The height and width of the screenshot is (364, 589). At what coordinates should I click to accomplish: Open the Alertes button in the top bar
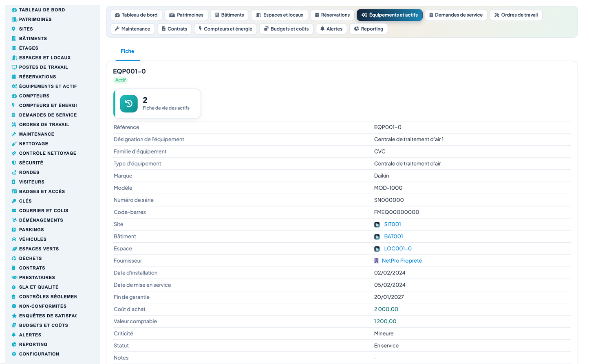point(331,29)
